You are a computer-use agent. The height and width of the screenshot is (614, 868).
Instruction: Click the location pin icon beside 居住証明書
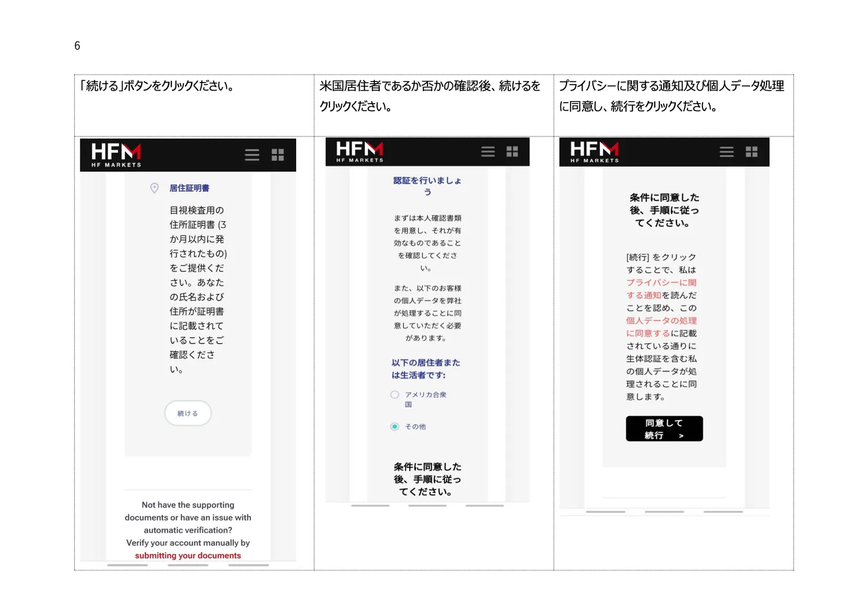(155, 188)
